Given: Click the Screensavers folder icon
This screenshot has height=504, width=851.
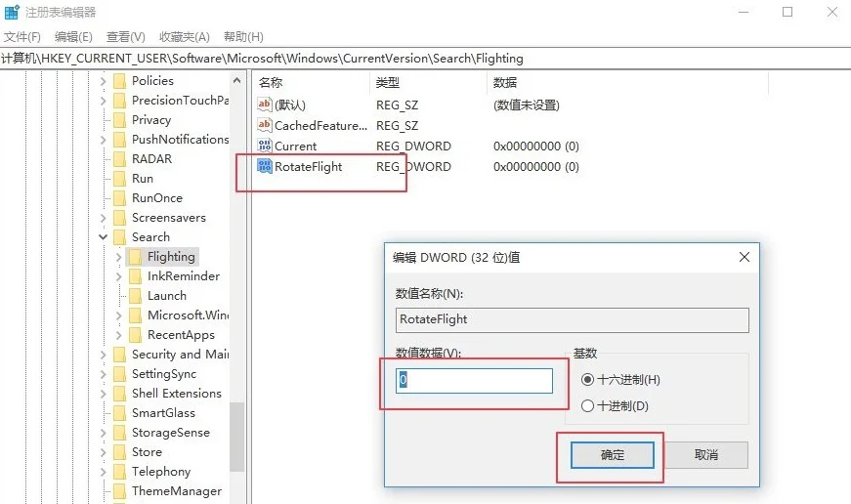Looking at the screenshot, I should [x=120, y=218].
